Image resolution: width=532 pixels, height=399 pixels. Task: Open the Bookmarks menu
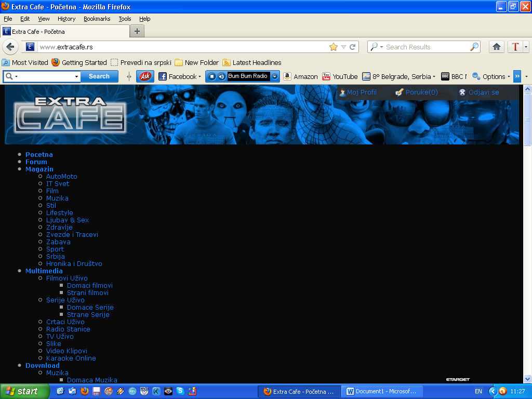click(x=97, y=19)
